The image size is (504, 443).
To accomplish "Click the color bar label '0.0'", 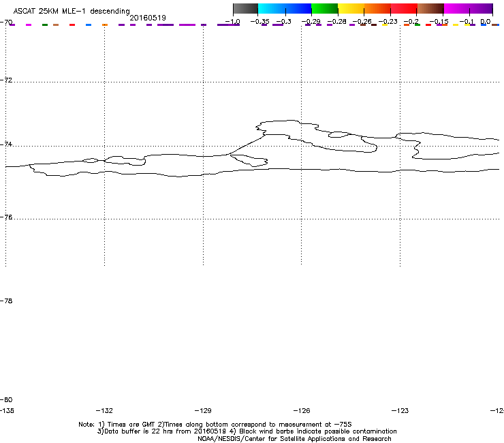I will click(x=486, y=22).
